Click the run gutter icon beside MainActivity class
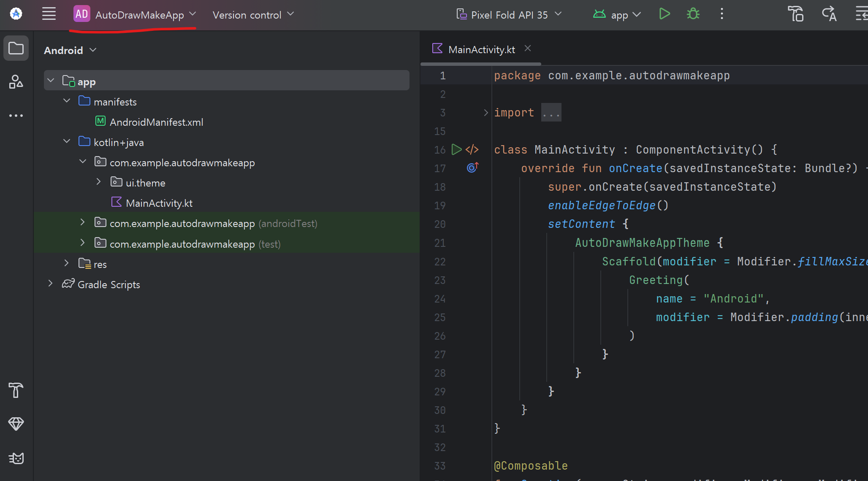The width and height of the screenshot is (868, 481). [x=456, y=149]
